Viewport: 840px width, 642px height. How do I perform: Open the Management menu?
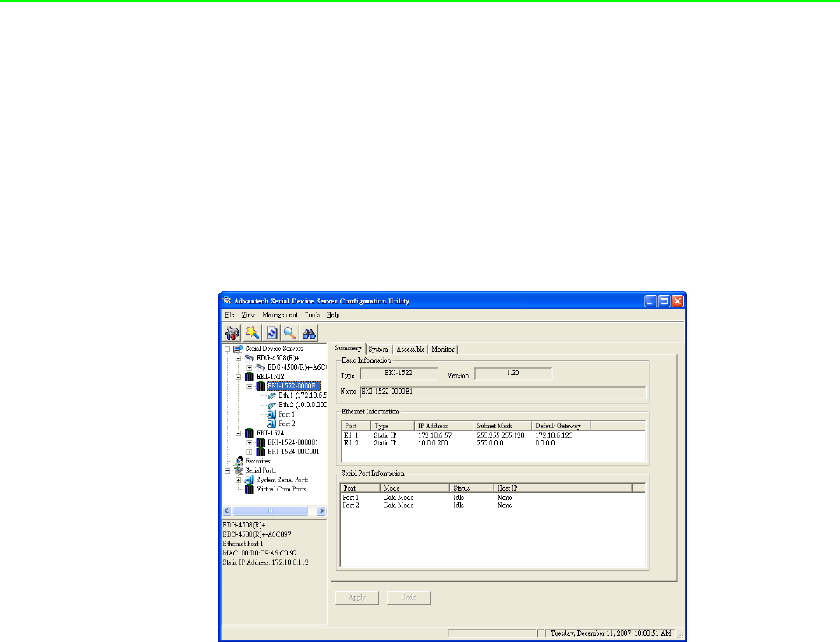pyautogui.click(x=280, y=315)
